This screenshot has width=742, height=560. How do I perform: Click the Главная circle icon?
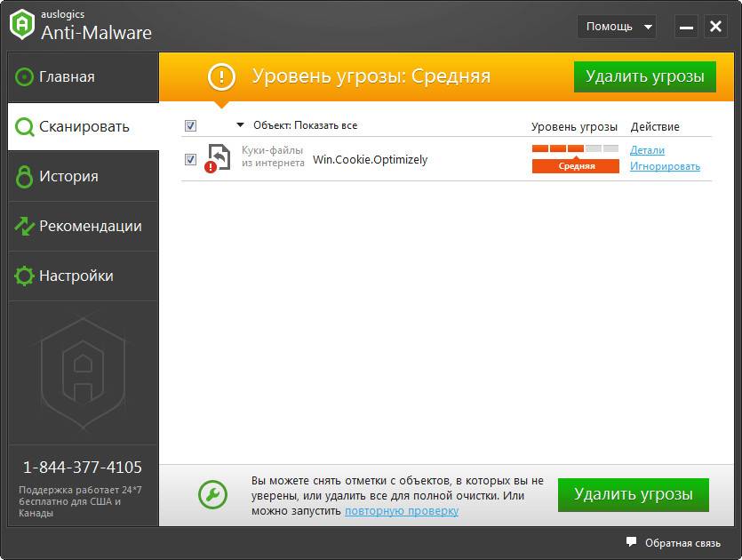tap(24, 76)
